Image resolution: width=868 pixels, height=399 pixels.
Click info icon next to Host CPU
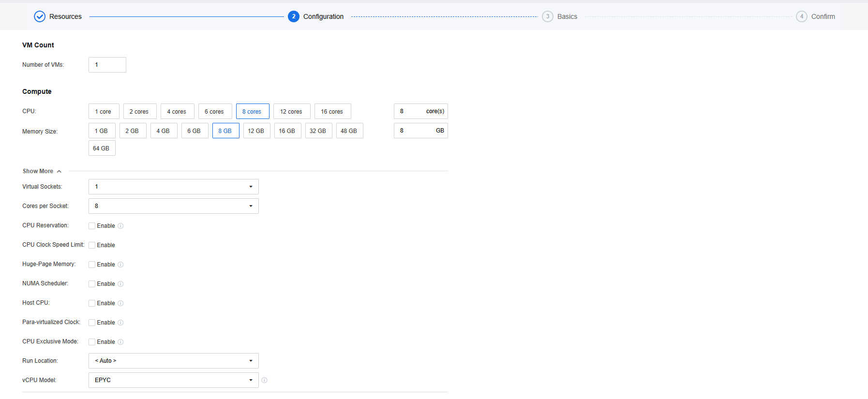tap(120, 303)
